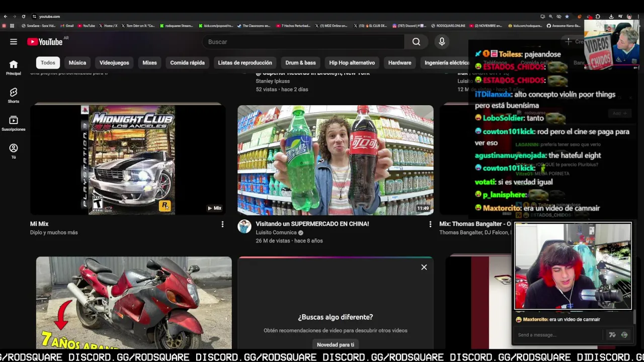
Task: Open the rodsquaree Stream bookmark
Action: pyautogui.click(x=177, y=26)
